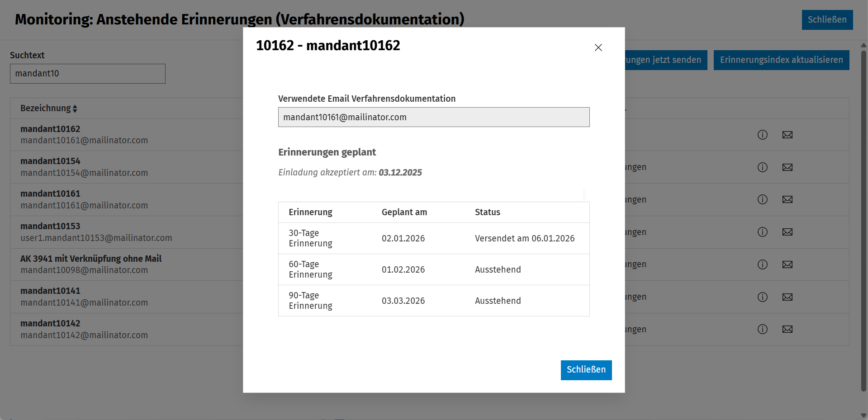868x420 pixels.
Task: Click acceptance date 03.12.2025
Action: click(400, 172)
